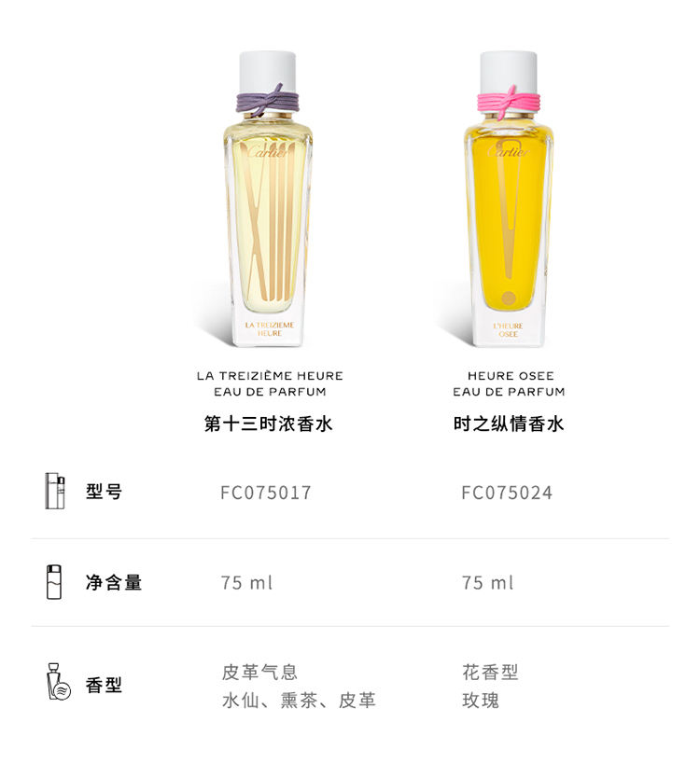Click 时之纵情香水 product name
Image resolution: width=700 pixels, height=764 pixels.
[x=509, y=424]
